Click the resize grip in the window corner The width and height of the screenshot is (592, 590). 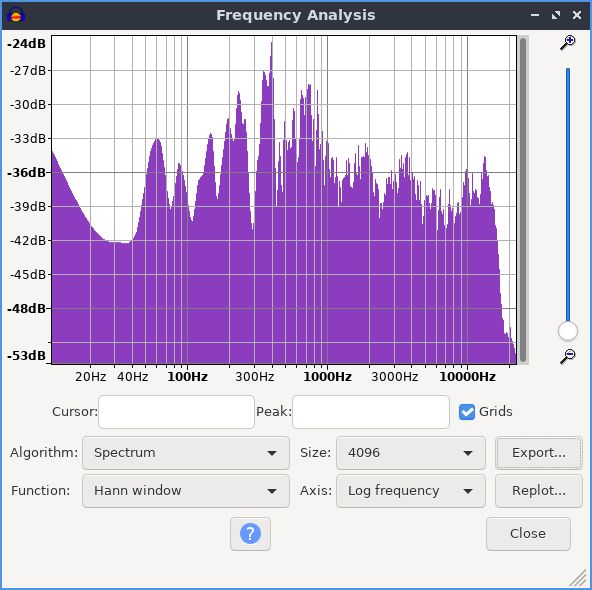(x=578, y=578)
